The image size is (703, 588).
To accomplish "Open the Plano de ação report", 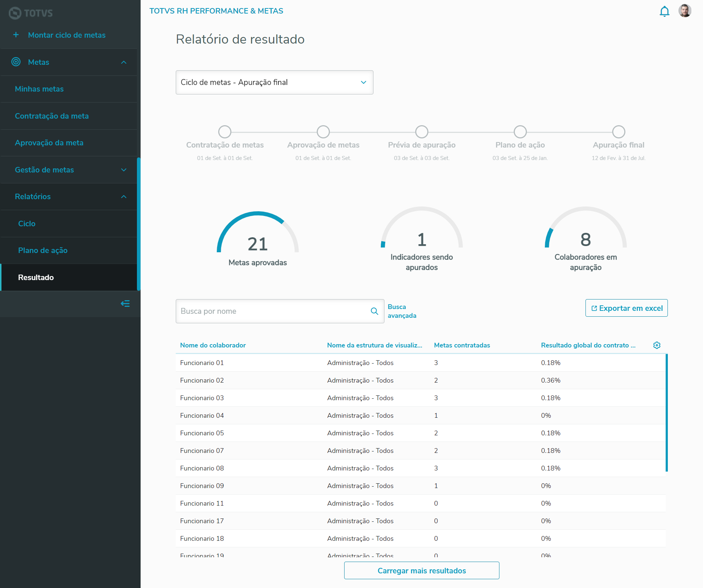I will (x=43, y=250).
